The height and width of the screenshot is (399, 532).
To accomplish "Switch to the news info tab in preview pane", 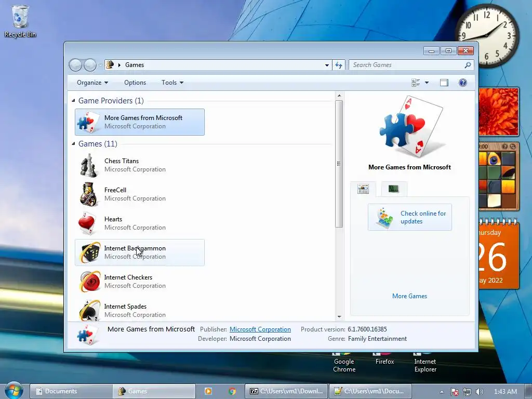I will (x=363, y=189).
